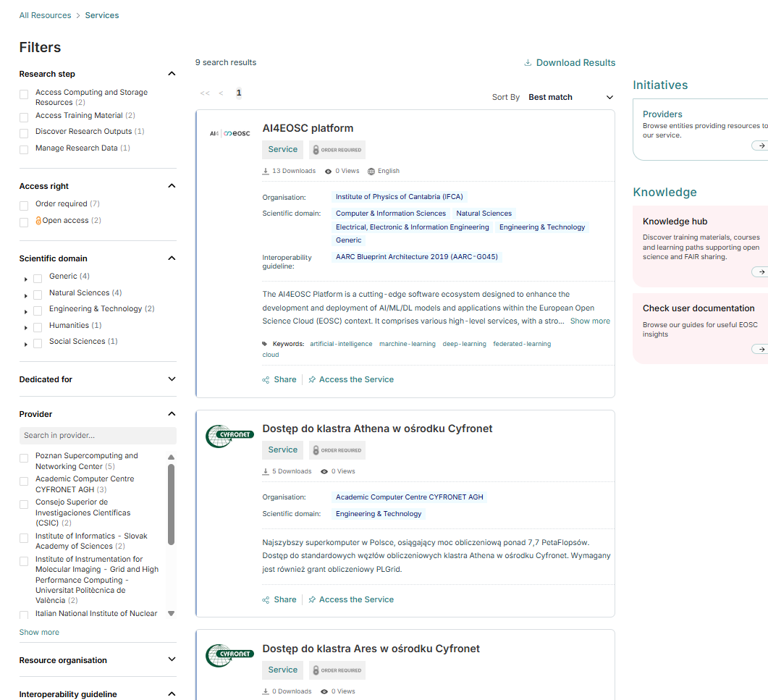Enable the Open access checkbox
768x700 pixels.
click(x=24, y=222)
